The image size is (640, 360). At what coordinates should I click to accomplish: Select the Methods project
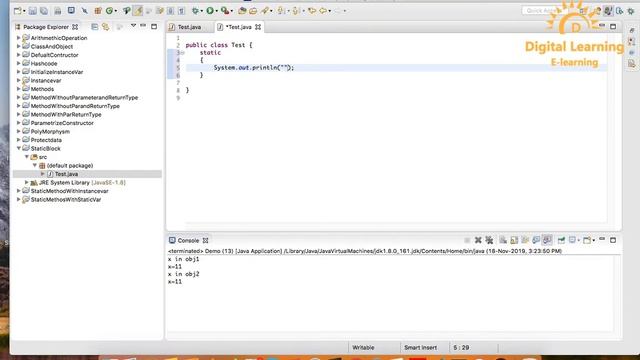42,89
